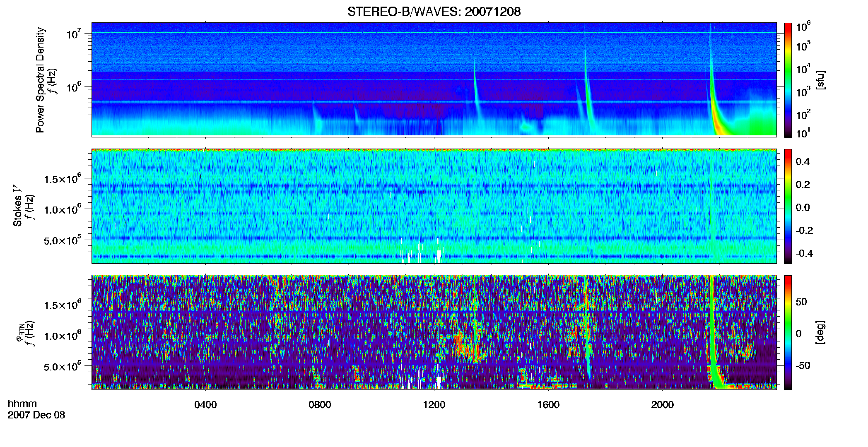Click the 0.4 label on Stokes V colorbar
Viewport: 868px width, 447px height.
(x=803, y=162)
